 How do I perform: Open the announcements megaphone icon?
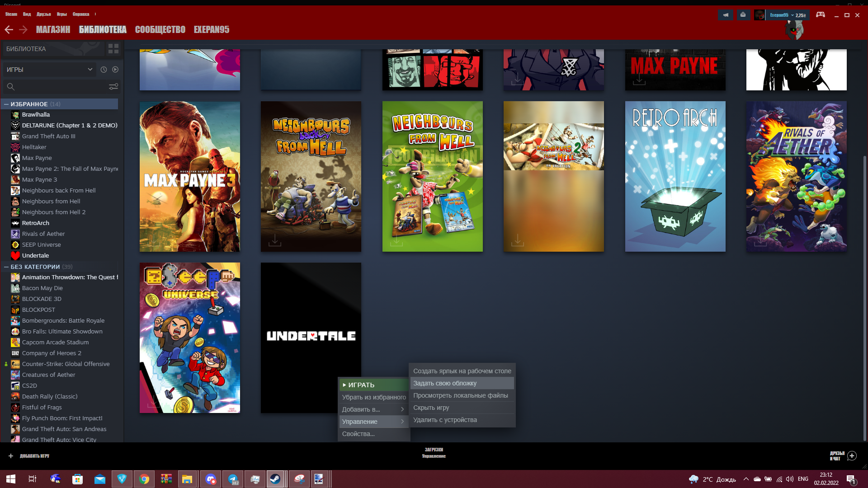726,15
